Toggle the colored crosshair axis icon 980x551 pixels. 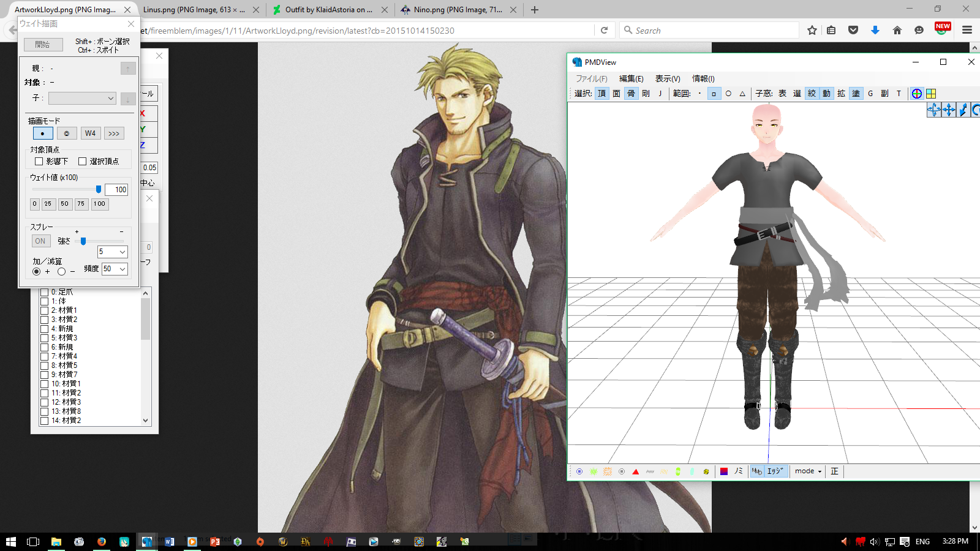pyautogui.click(x=916, y=94)
